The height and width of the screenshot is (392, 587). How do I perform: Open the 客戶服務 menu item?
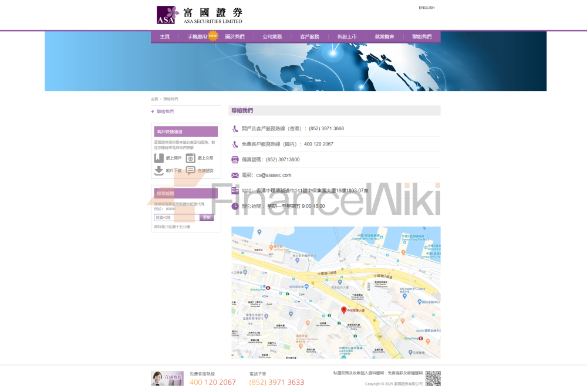tap(309, 37)
